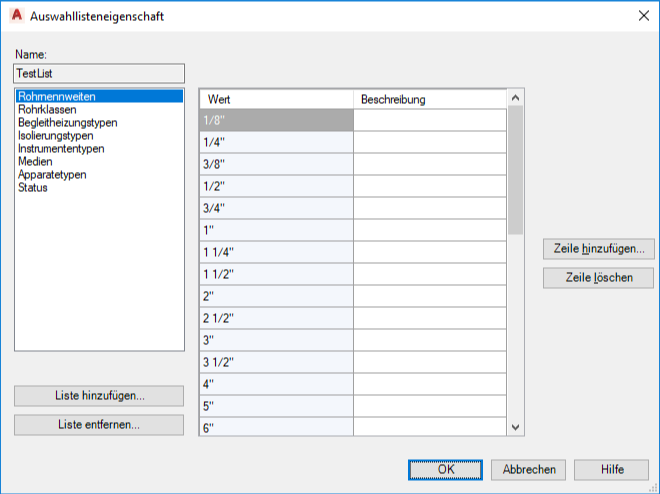Select the Status list entry
This screenshot has width=660, height=494.
tap(33, 188)
